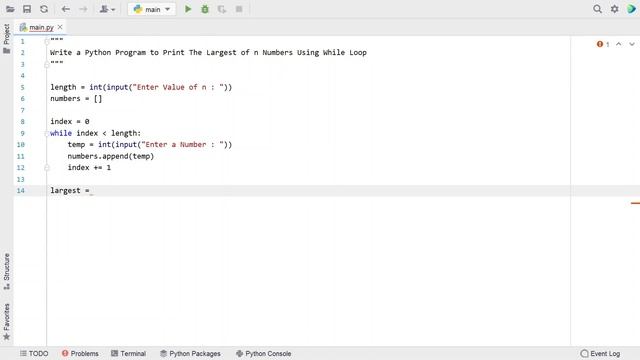Viewport: 640px width, 360px height.
Task: Click the error stripe mark on the scrollbar
Action: point(635,203)
